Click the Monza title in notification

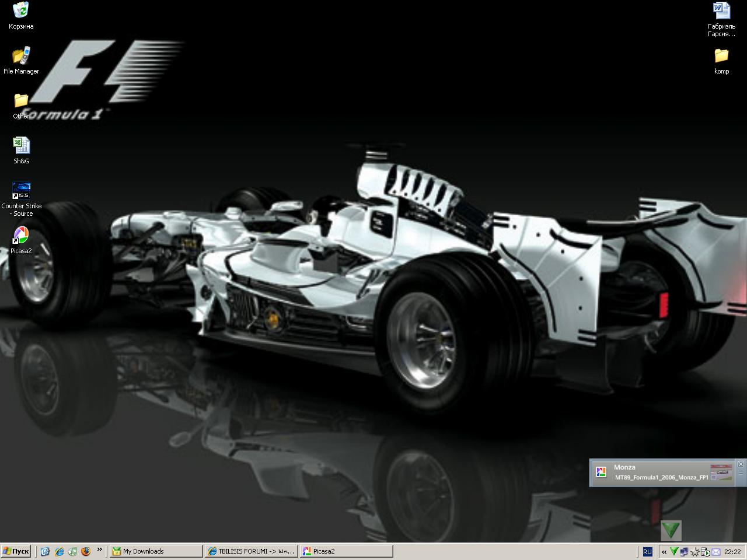point(624,467)
